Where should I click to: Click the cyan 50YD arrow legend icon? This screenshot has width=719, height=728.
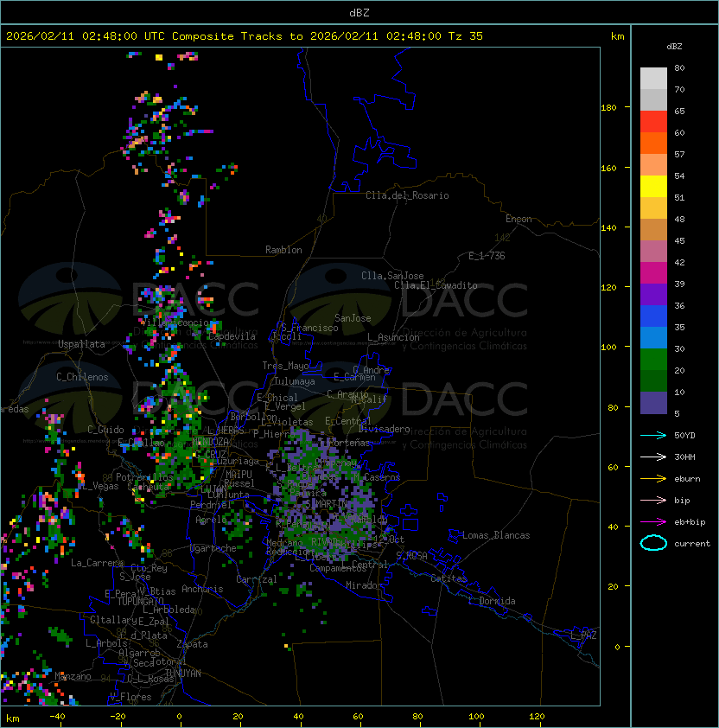click(x=653, y=435)
